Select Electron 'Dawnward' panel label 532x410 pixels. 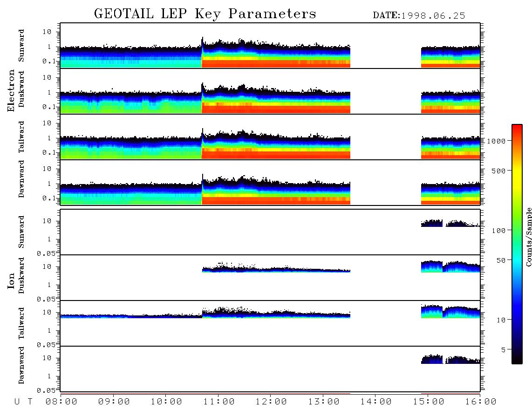pos(21,179)
